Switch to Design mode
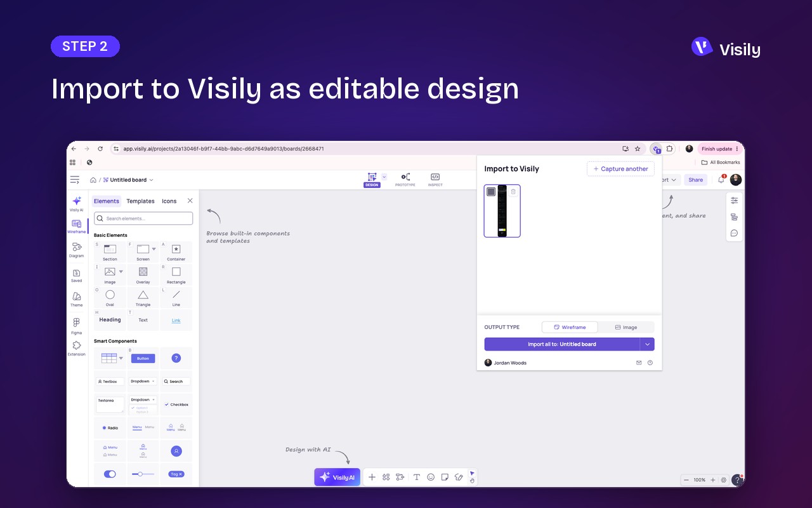 point(372,180)
